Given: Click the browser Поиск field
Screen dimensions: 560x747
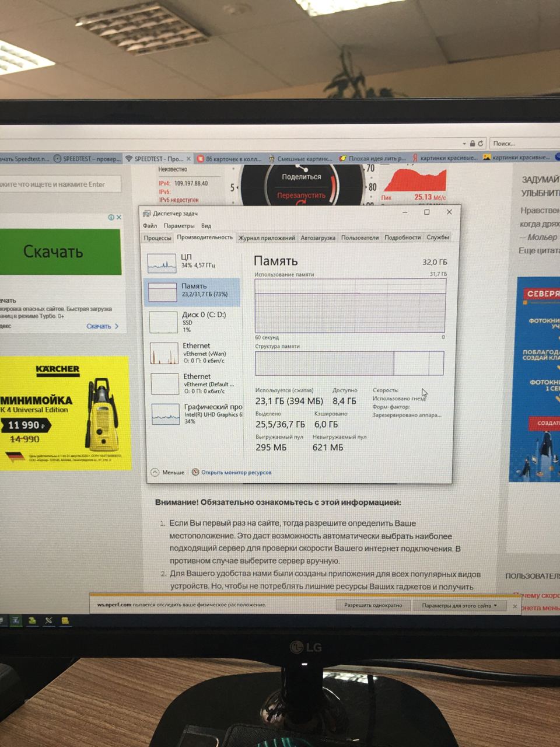Looking at the screenshot, I should coord(524,143).
